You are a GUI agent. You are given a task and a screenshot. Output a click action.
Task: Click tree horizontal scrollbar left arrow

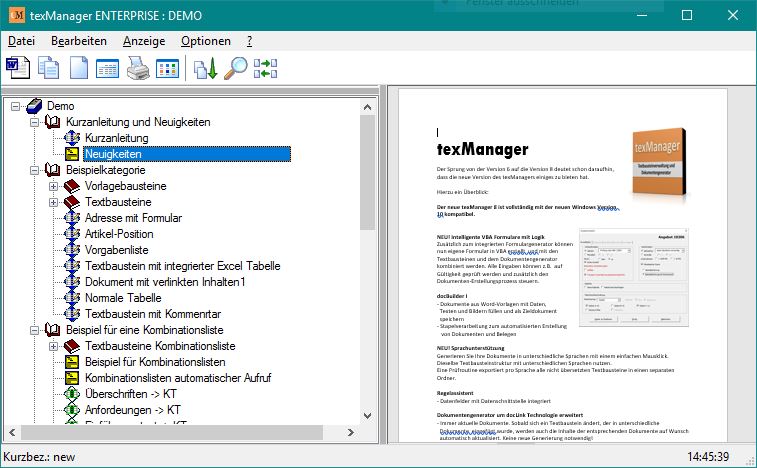pyautogui.click(x=12, y=432)
